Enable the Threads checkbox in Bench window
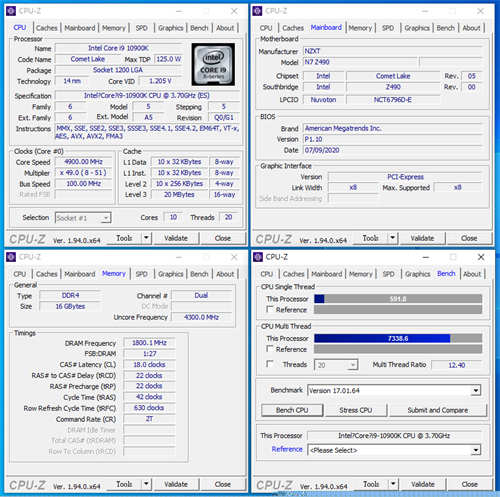Image resolution: width=500 pixels, height=497 pixels. 270,364
